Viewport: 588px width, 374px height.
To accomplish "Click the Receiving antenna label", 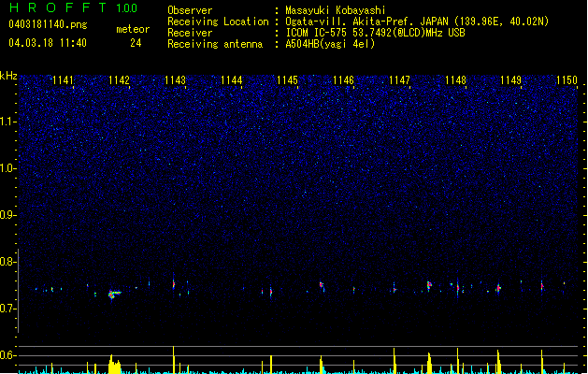I will coord(215,44).
